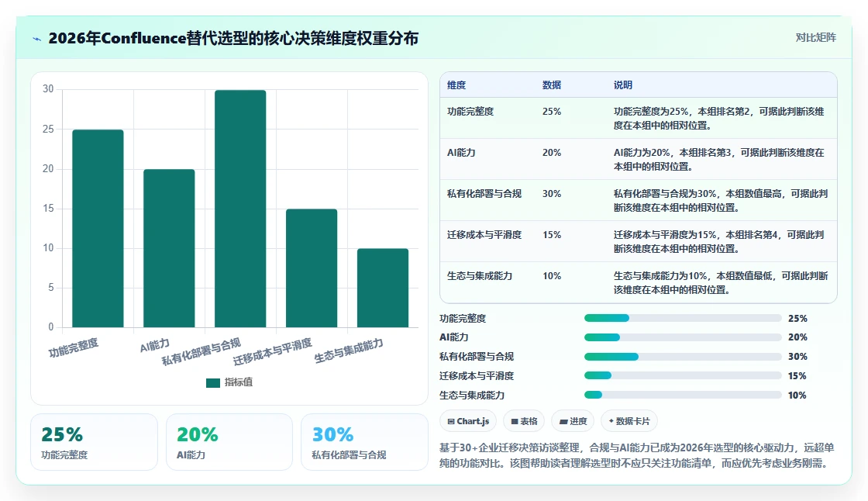
Task: Click the 功能完整度 label in progress list
Action: tap(463, 318)
